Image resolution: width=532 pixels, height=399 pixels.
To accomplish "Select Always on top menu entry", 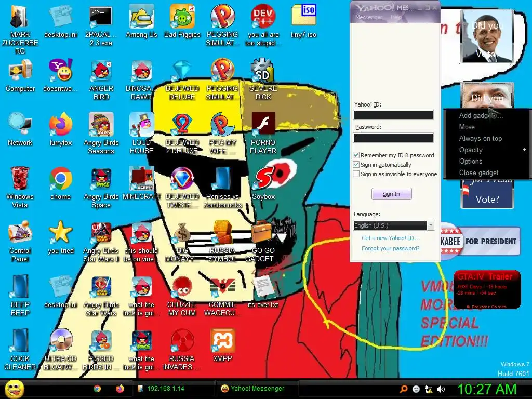I will pos(481,138).
